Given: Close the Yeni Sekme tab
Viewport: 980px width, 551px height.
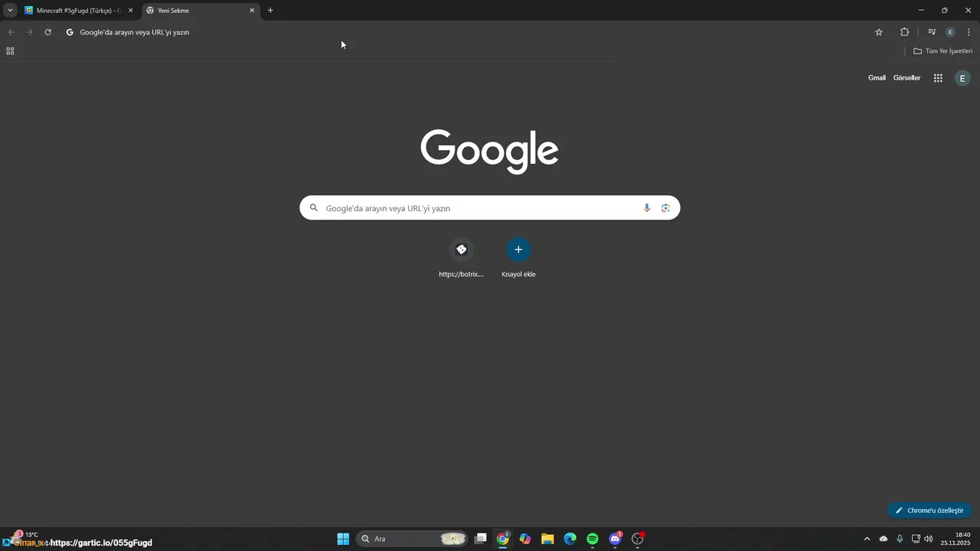Looking at the screenshot, I should (x=252, y=11).
